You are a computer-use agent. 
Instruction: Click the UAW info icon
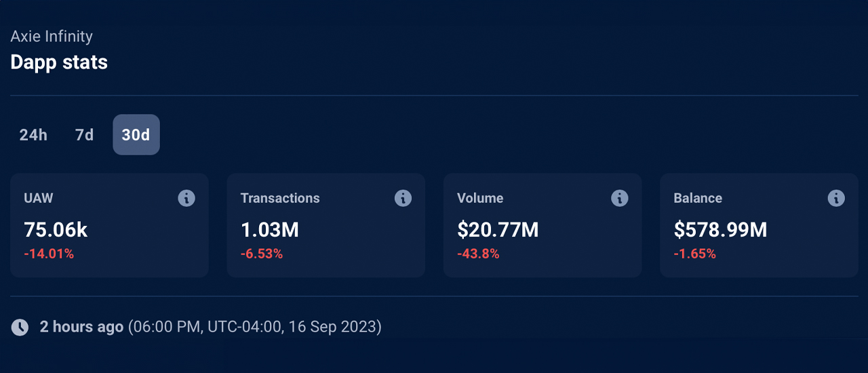pyautogui.click(x=186, y=198)
